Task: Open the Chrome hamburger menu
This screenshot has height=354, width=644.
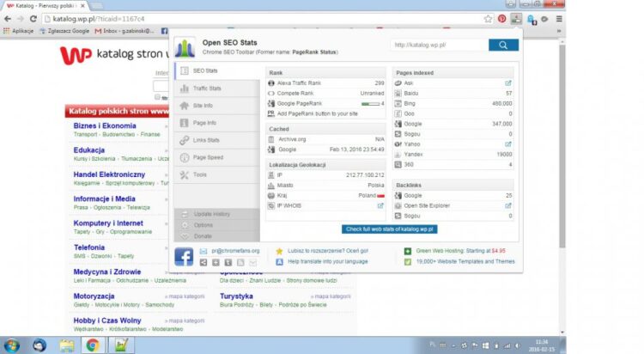Action: click(559, 19)
